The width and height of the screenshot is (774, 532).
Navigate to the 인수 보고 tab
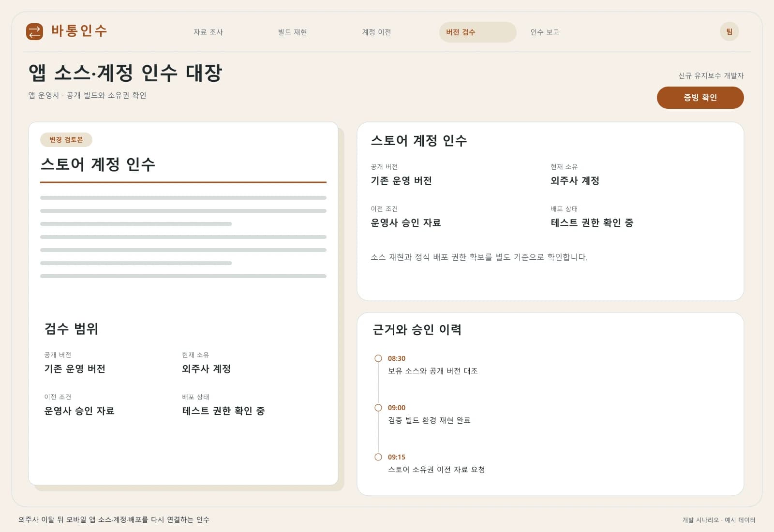[x=545, y=32]
